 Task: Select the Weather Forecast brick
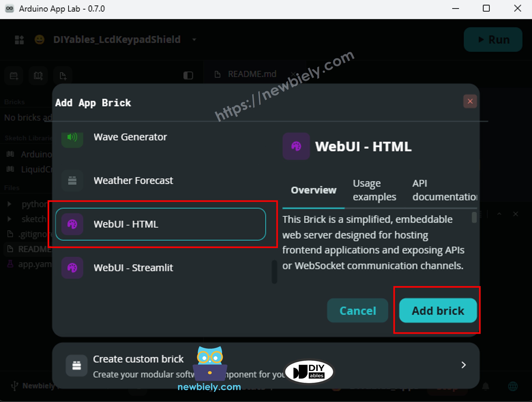(160, 180)
